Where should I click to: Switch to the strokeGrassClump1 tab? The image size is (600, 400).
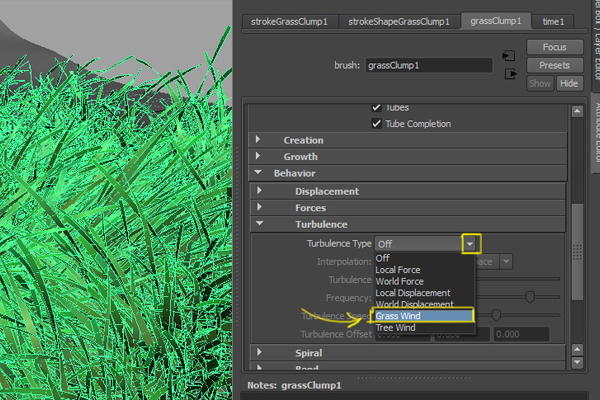click(290, 22)
